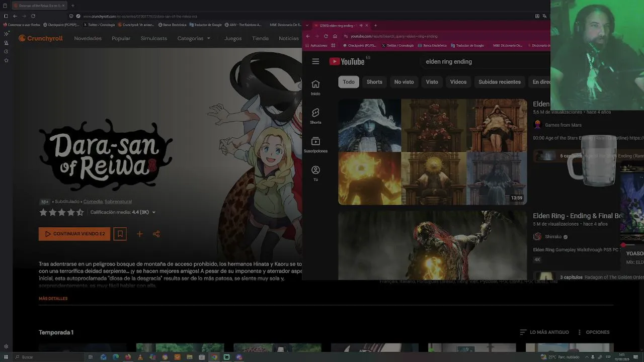Reload the Crunchyroll page in Firefox

[x=33, y=16]
